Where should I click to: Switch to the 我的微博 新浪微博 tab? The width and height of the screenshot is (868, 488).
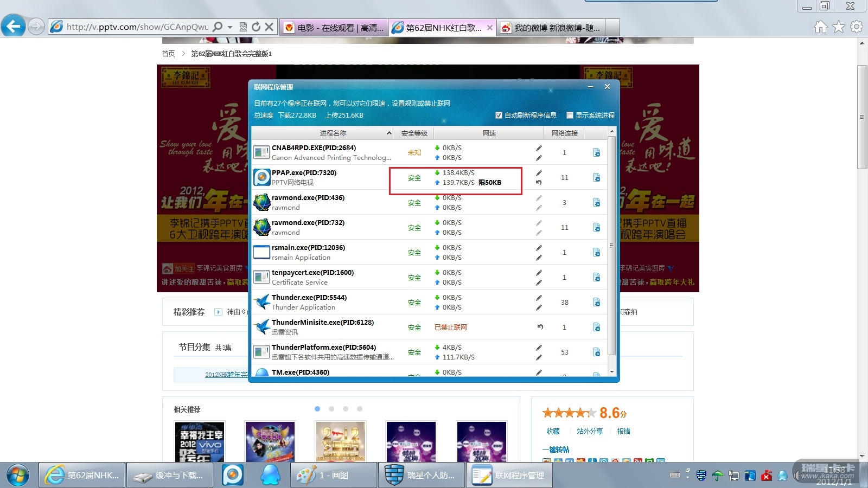[552, 28]
